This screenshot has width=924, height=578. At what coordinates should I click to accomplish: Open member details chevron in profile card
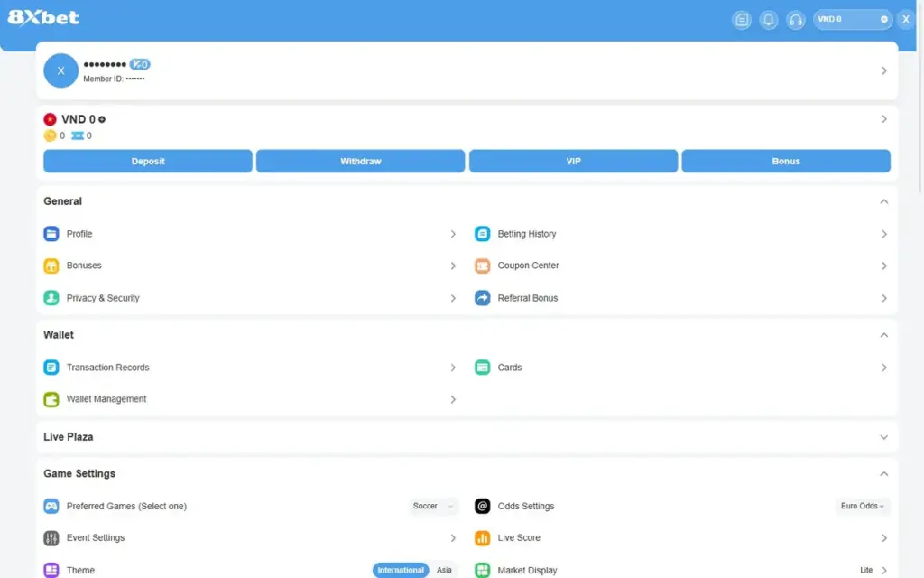point(884,70)
